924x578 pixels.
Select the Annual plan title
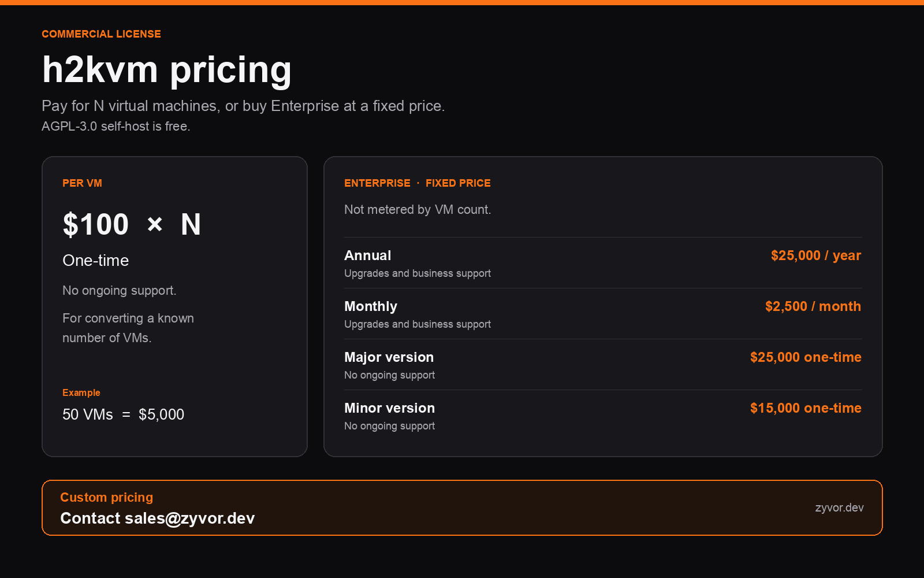(x=368, y=255)
